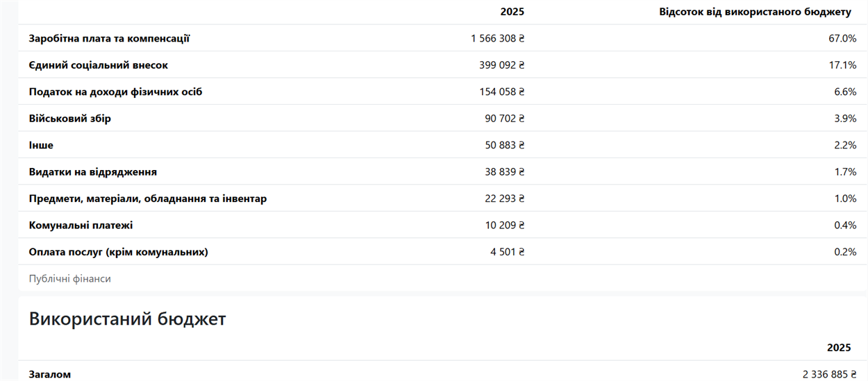Viewport: 868px width, 381px height.
Task: Click the 67.0% percentage value
Action: click(842, 38)
